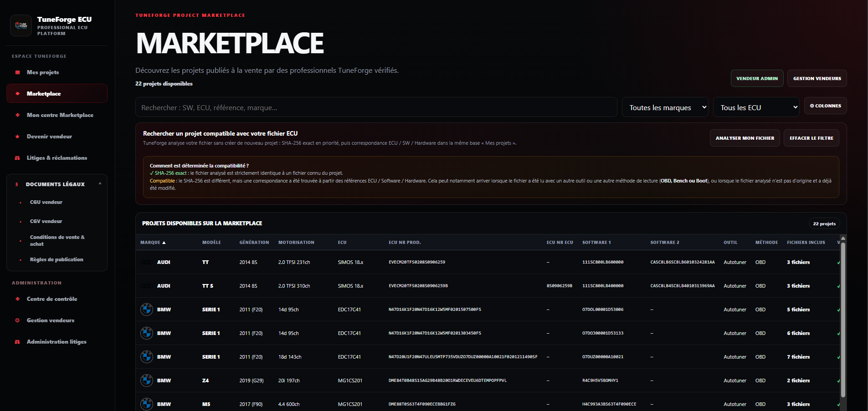Sort by the SOFTWARE 1 column header
Image resolution: width=868 pixels, height=411 pixels.
[x=596, y=243]
